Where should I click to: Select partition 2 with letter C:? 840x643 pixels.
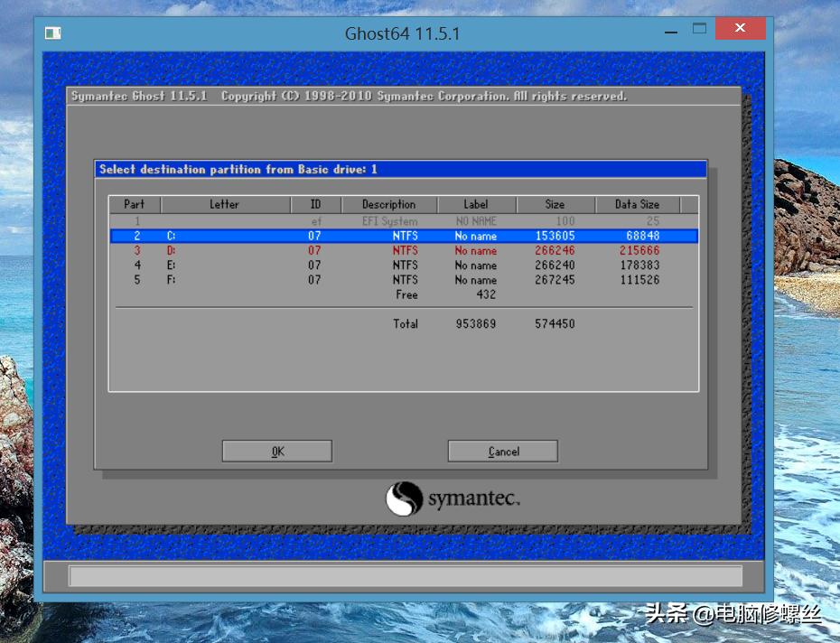pyautogui.click(x=403, y=236)
